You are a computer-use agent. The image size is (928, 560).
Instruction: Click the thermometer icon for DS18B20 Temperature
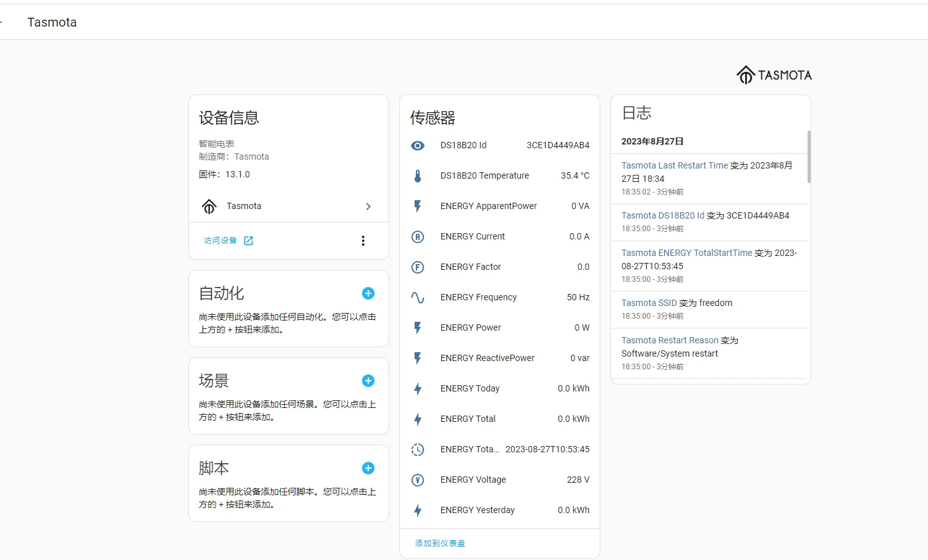(x=418, y=176)
